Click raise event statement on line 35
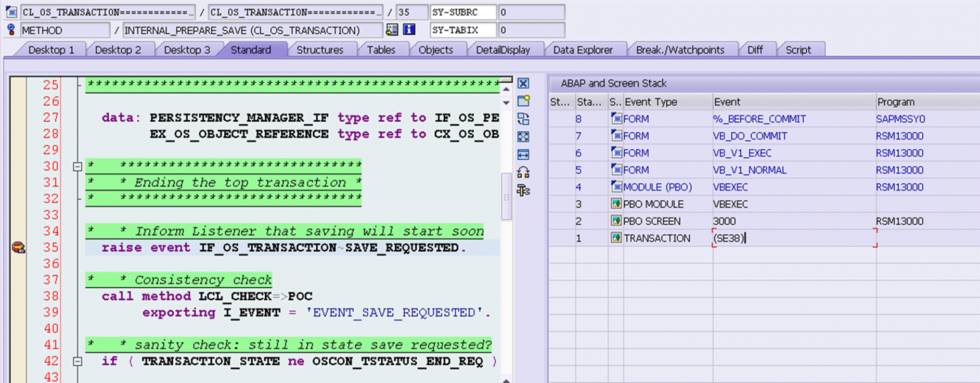980x383 pixels. click(x=283, y=248)
